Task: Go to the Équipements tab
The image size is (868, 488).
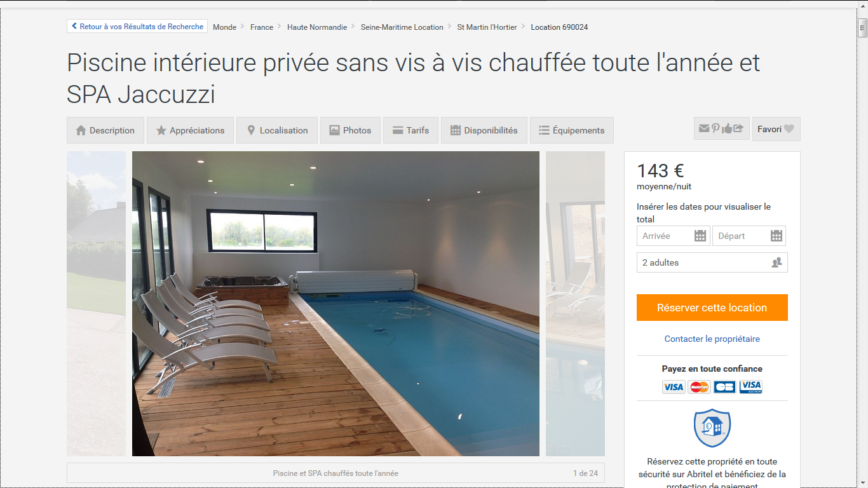Action: click(x=572, y=130)
